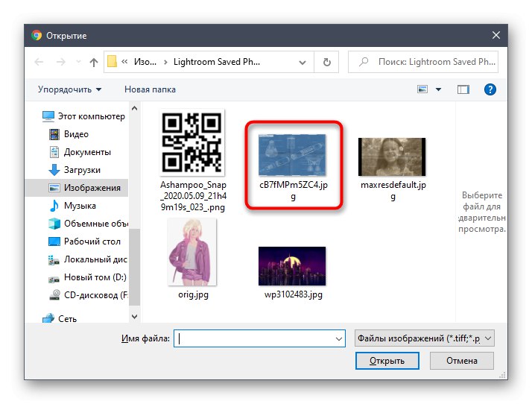The height and width of the screenshot is (404, 532).
Task: Click the Back navigation arrow
Action: point(39,62)
